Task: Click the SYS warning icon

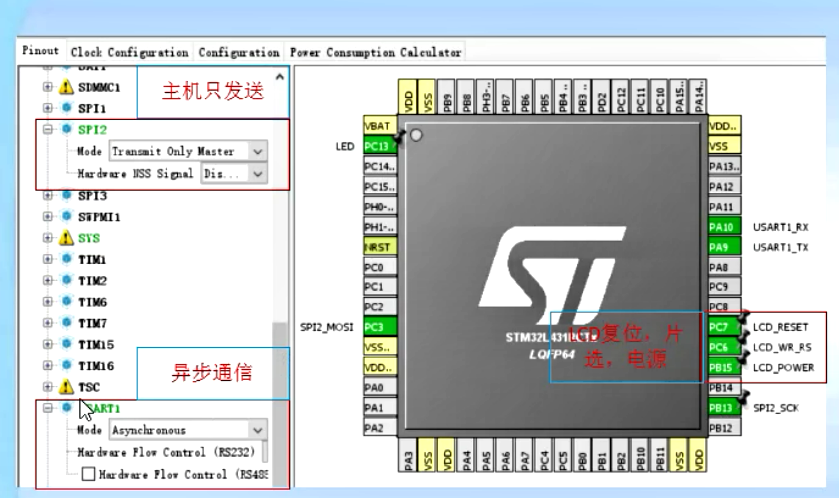Action: pyautogui.click(x=66, y=237)
